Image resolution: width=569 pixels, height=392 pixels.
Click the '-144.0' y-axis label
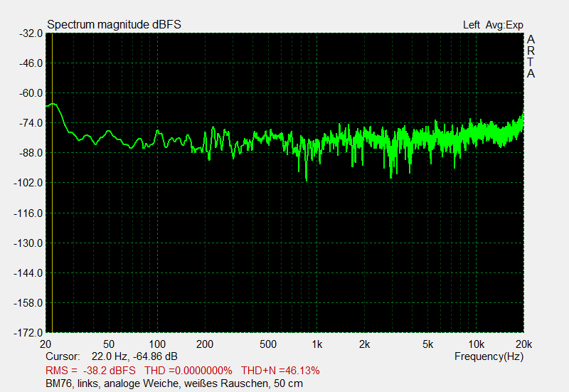click(28, 273)
